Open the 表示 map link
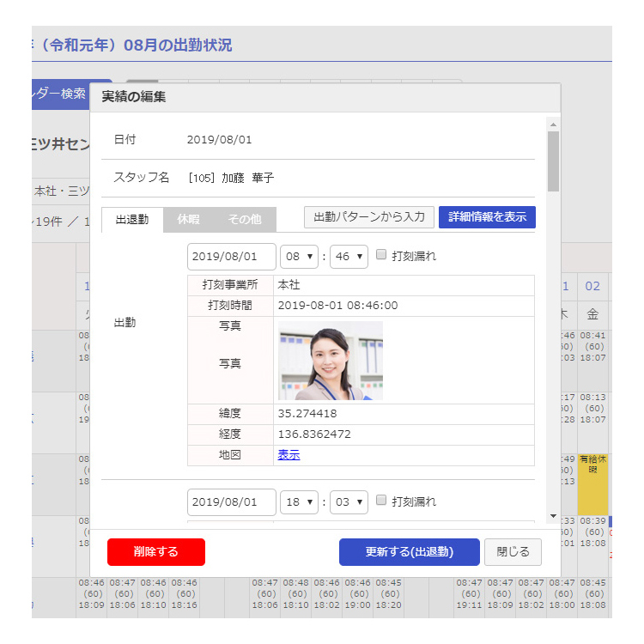644x644 pixels. [289, 454]
